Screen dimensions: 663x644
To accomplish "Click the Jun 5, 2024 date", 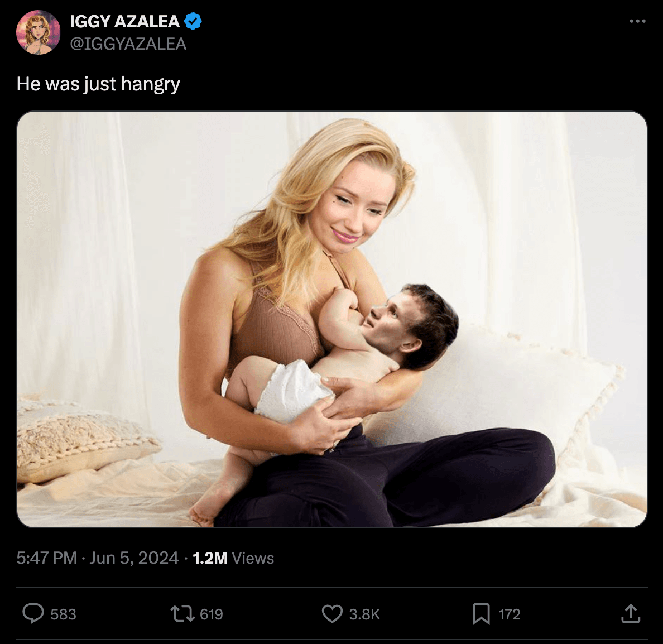I will coord(133,558).
